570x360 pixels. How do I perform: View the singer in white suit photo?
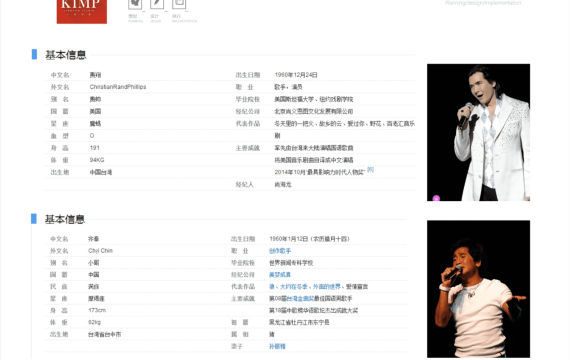(478, 132)
